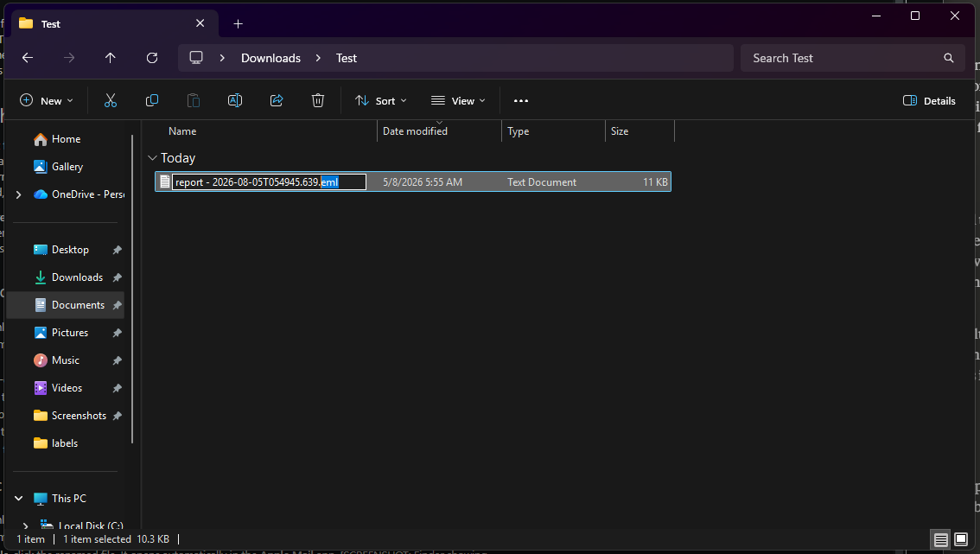Image resolution: width=980 pixels, height=554 pixels.
Task: Click the Delete trash icon
Action: (x=317, y=100)
